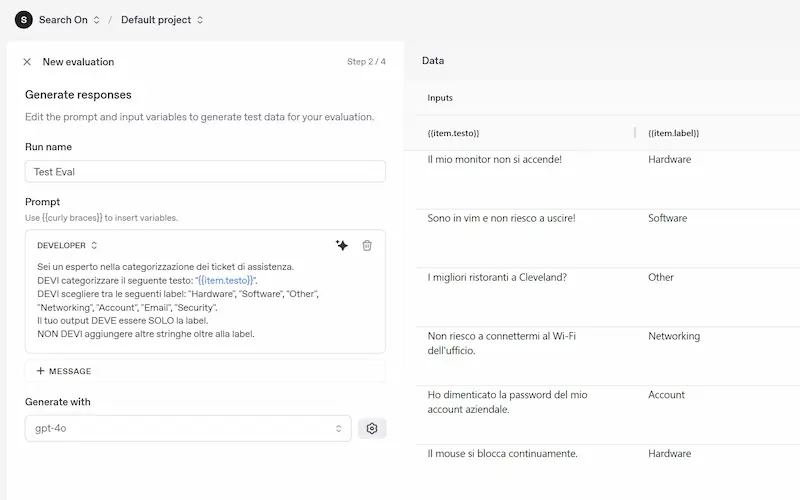Click the 'Account' label cell
Image resolution: width=800 pixels, height=500 pixels.
[666, 395]
